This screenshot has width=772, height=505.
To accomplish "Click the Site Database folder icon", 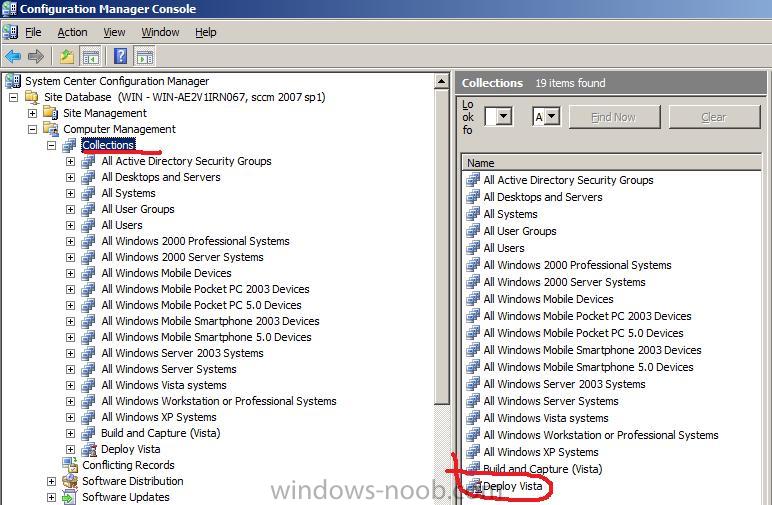I will coord(32,97).
